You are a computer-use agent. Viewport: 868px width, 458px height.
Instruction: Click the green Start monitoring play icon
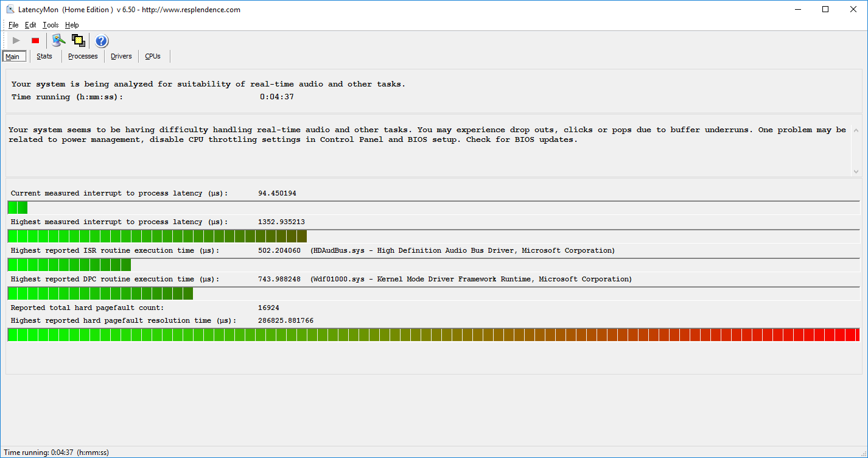(x=16, y=41)
